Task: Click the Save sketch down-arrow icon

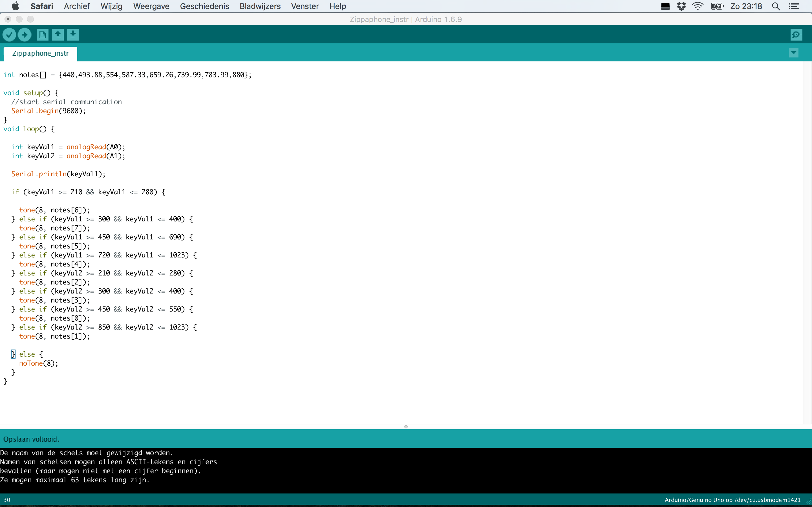Action: coord(73,35)
